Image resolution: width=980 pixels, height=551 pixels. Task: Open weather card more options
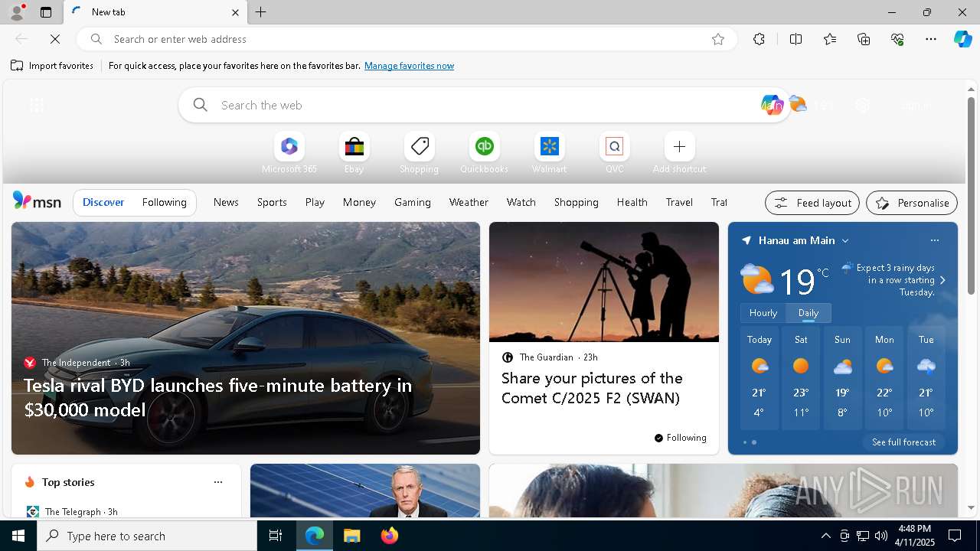(x=934, y=240)
